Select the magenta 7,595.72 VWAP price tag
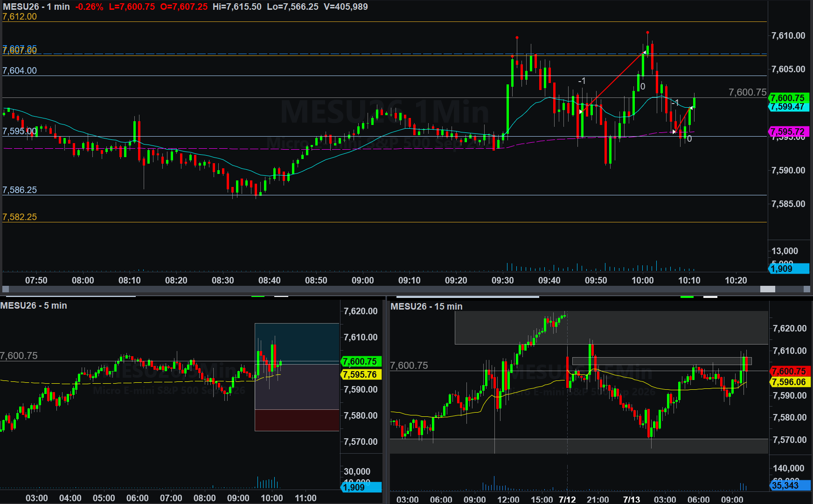Viewport: 813px width, 504px height. 788,131
